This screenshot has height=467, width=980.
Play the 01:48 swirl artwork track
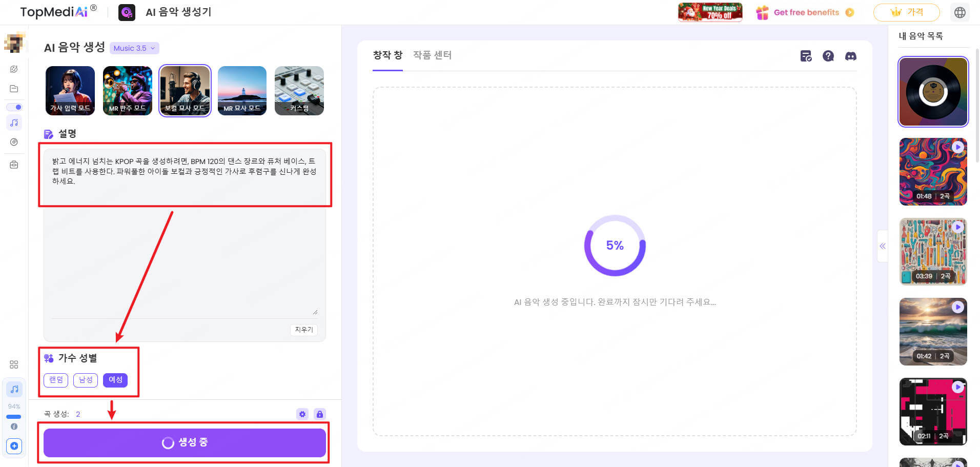click(x=957, y=147)
